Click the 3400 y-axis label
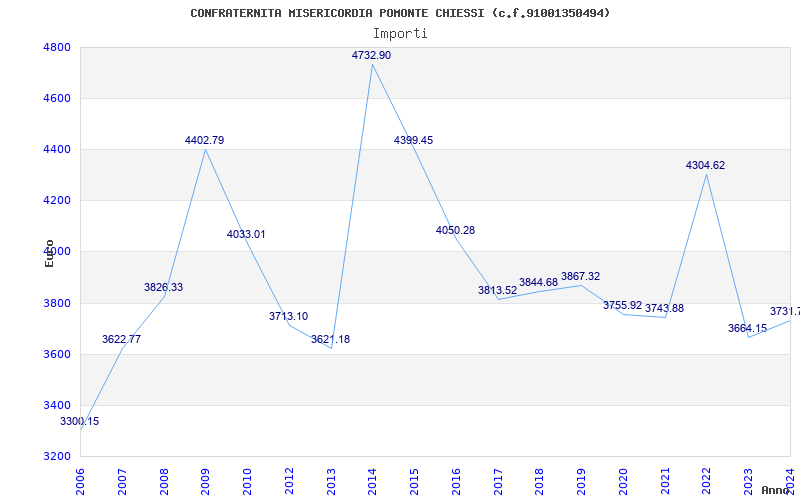Viewport: 800px width, 500px height. 55,406
